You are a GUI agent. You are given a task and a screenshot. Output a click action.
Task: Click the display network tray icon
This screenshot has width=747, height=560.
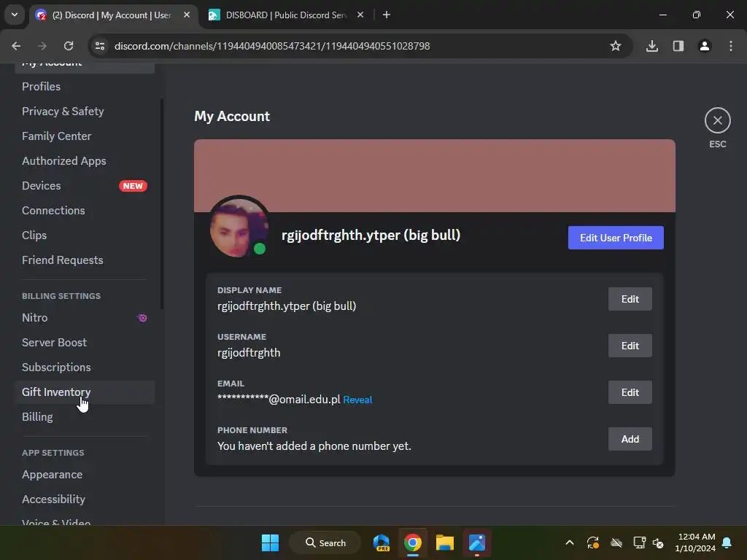pyautogui.click(x=639, y=542)
